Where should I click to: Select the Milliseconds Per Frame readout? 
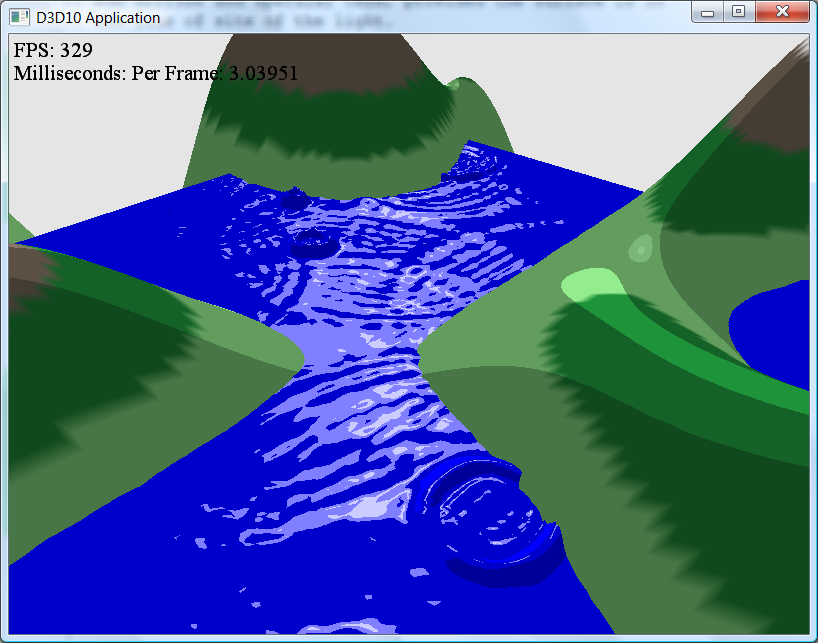click(x=155, y=73)
